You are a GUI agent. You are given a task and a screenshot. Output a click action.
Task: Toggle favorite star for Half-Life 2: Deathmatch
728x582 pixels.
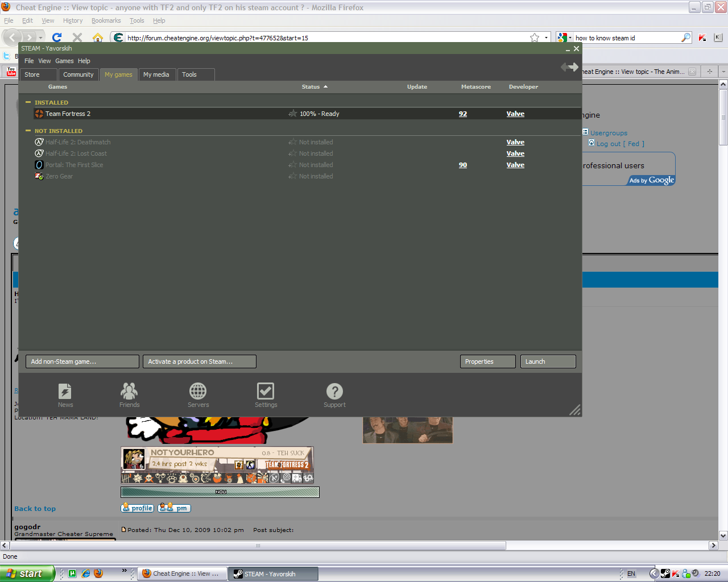pyautogui.click(x=293, y=142)
